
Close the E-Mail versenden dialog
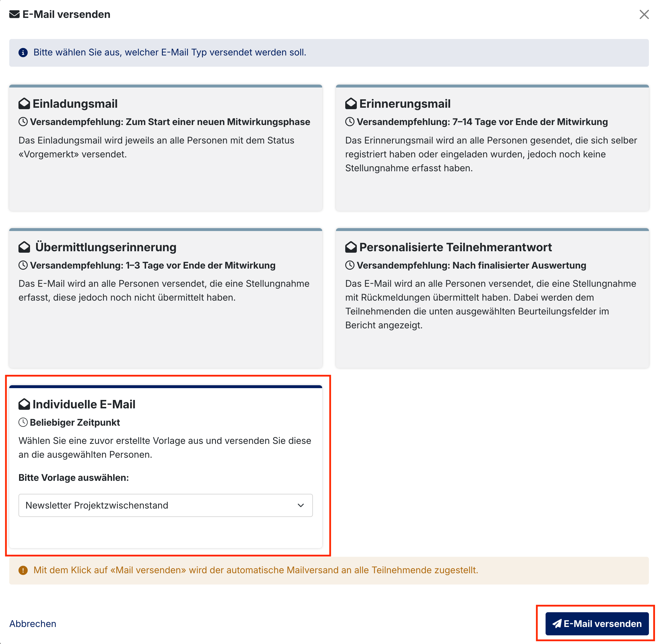[644, 14]
